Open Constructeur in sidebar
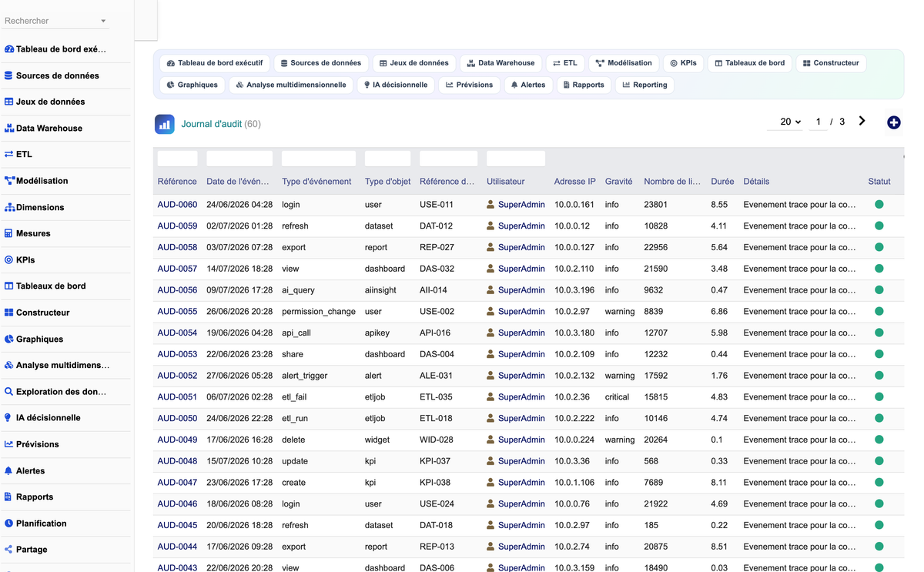Screen dimensions: 924x572 click(37, 313)
